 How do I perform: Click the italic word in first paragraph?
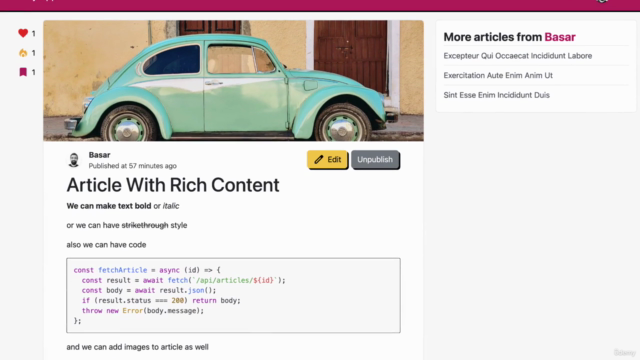(171, 206)
